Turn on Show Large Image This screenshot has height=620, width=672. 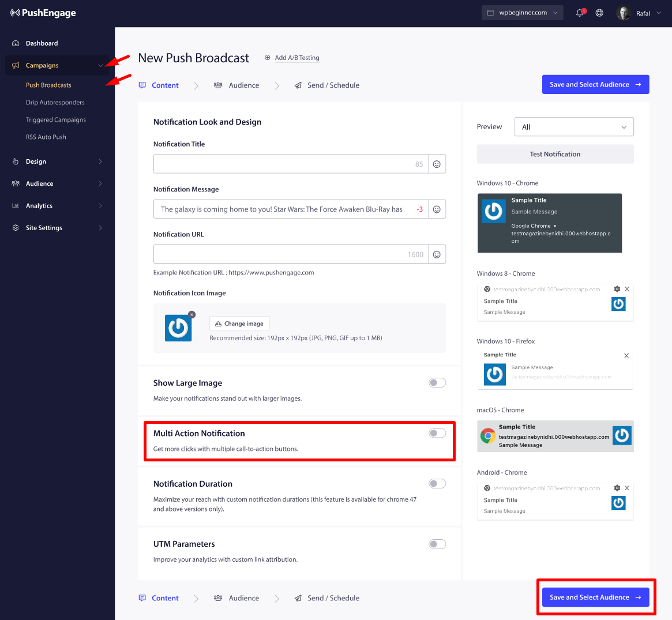pos(437,382)
